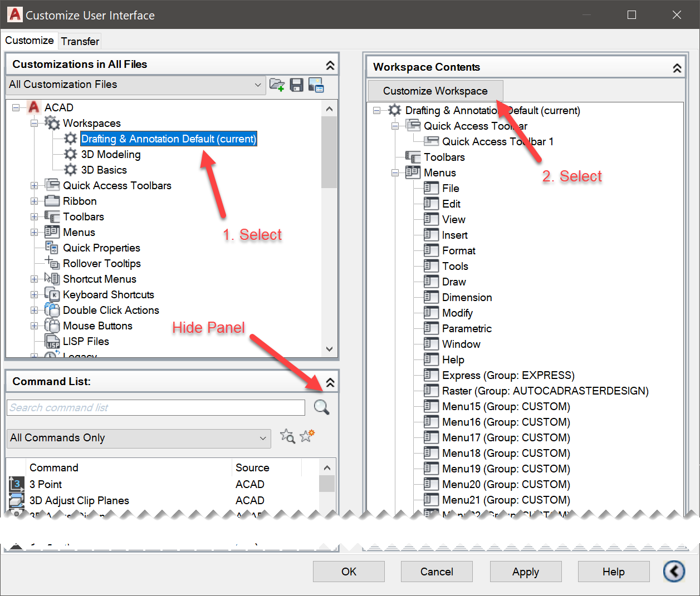Expand the Ribbon tree node
Image resolution: width=700 pixels, height=596 pixels.
click(34, 201)
